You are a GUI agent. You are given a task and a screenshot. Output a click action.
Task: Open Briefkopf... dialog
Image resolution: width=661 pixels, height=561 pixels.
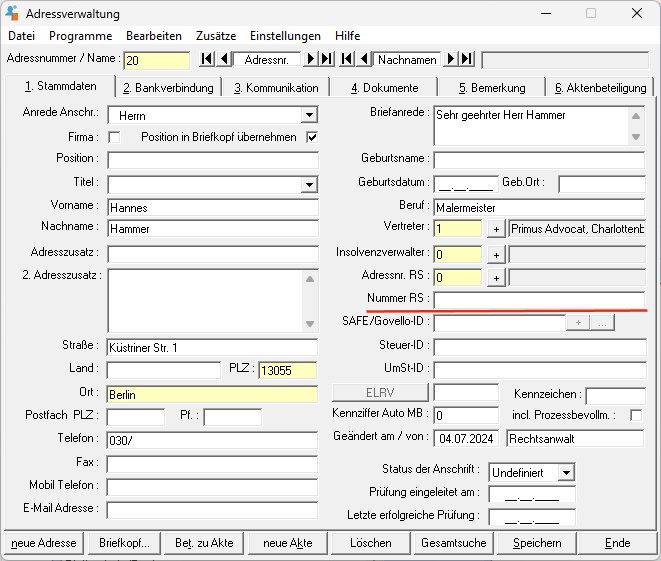pos(124,543)
